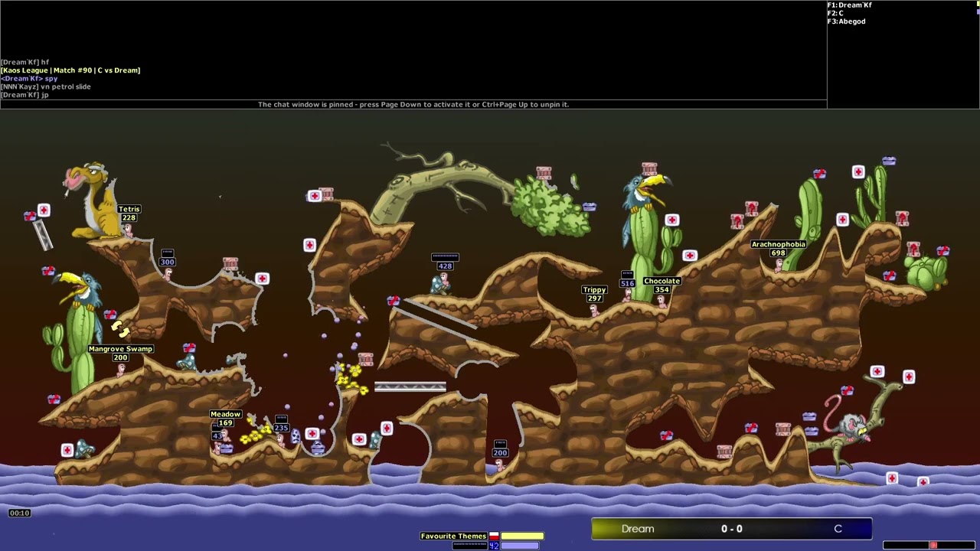Choose the worm named Chocolate
Viewport: 980px width, 551px height.
click(661, 302)
